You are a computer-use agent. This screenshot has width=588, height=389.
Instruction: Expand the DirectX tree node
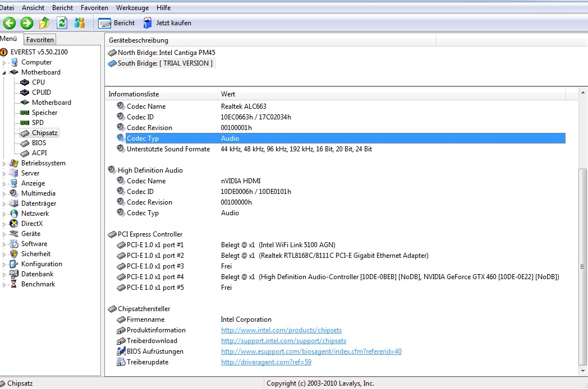[x=4, y=224]
